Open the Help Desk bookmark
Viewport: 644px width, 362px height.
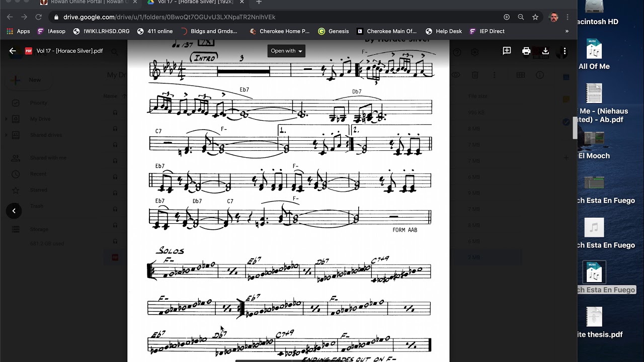(x=443, y=31)
